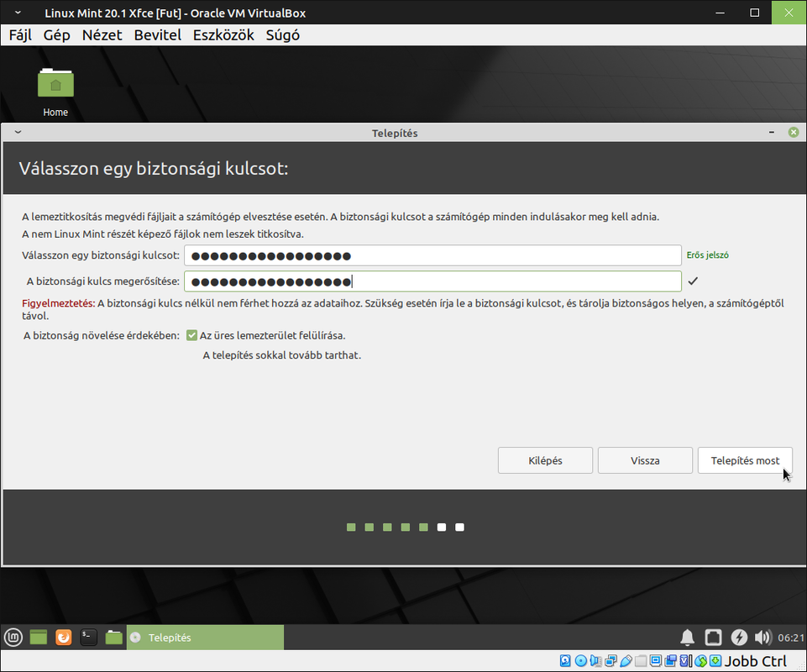Screen dimensions: 807x672
Task: Open the Linux Mint start menu
Action: tap(13, 638)
